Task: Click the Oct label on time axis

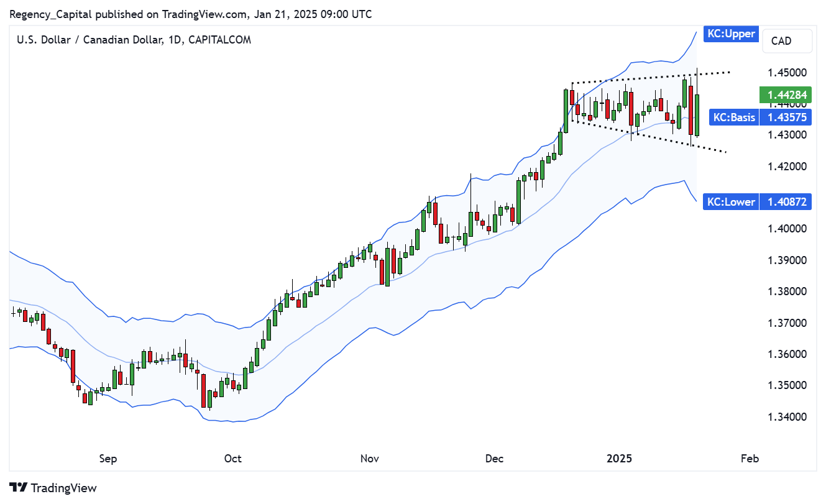Action: point(232,459)
